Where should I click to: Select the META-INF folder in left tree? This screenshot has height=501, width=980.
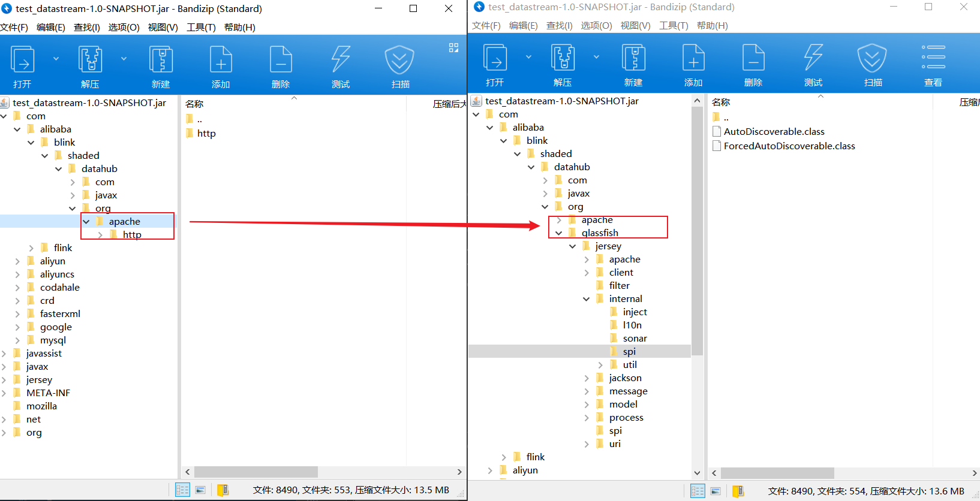[48, 393]
